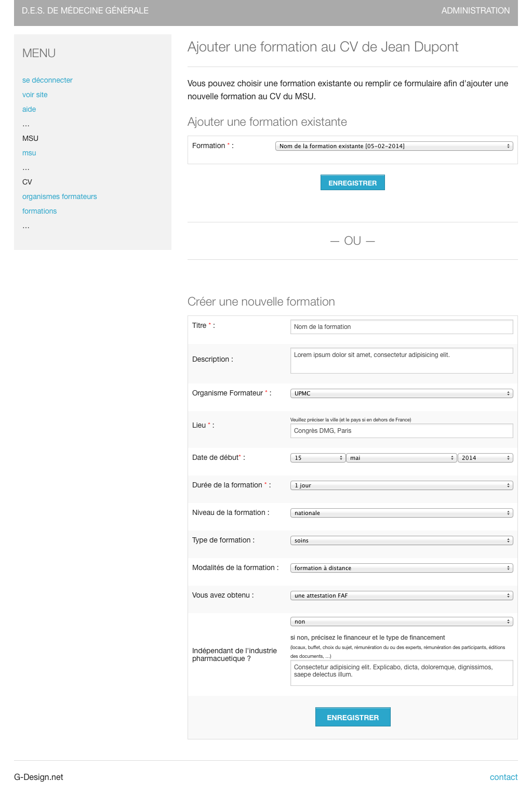The width and height of the screenshot is (532, 794).
Task: Click the Titre input field
Action: pos(401,327)
